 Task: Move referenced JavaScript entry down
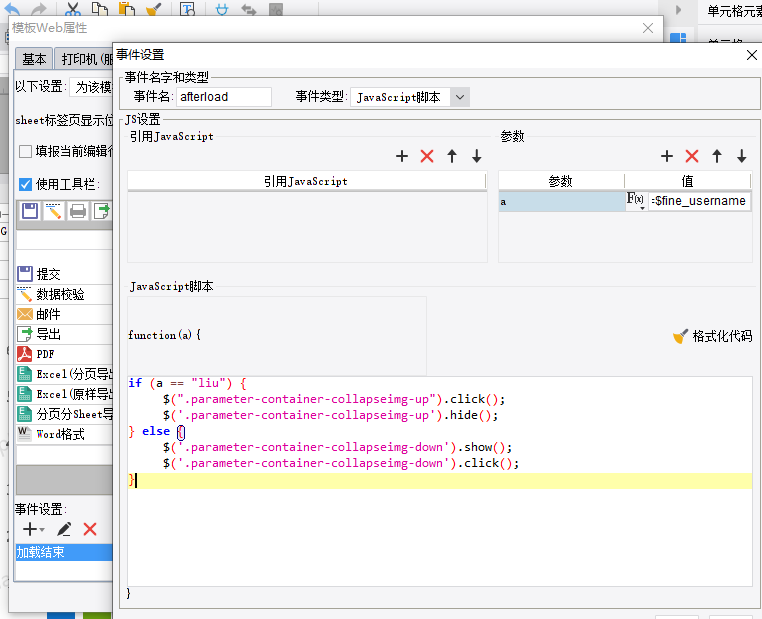pos(477,156)
